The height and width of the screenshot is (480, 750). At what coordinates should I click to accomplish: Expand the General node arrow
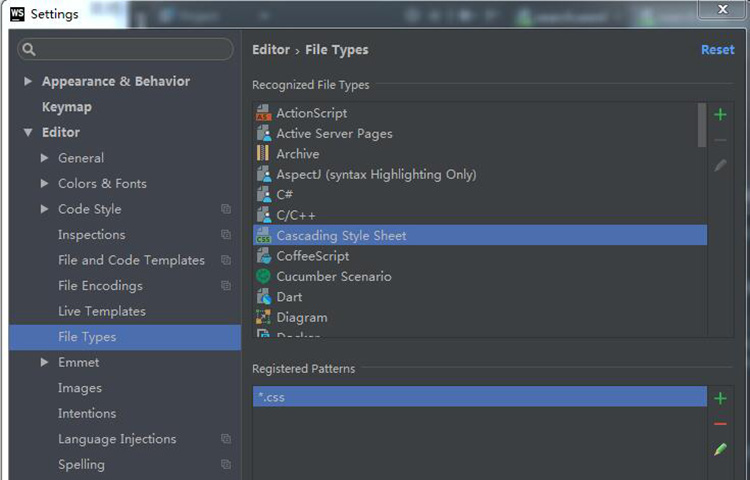pos(44,158)
